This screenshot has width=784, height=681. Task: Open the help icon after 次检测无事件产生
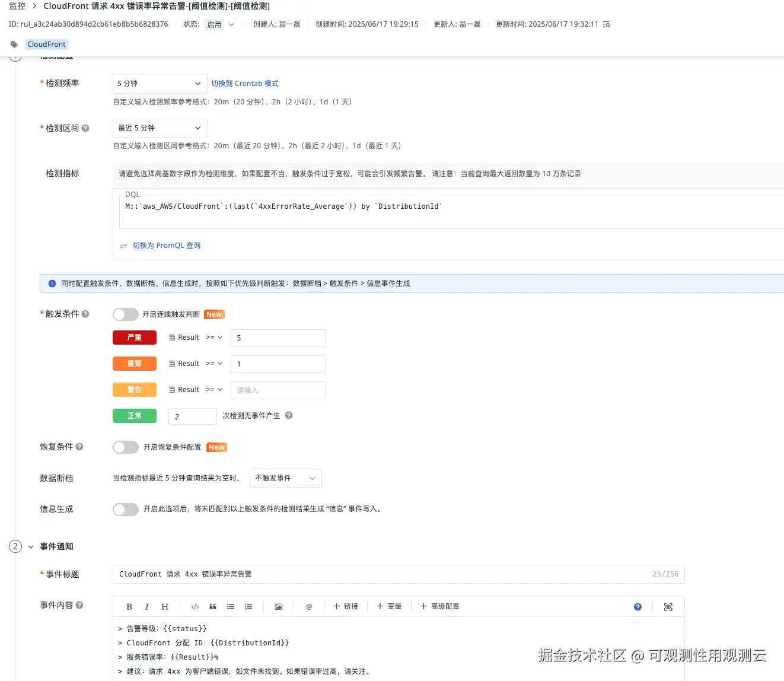click(x=289, y=415)
